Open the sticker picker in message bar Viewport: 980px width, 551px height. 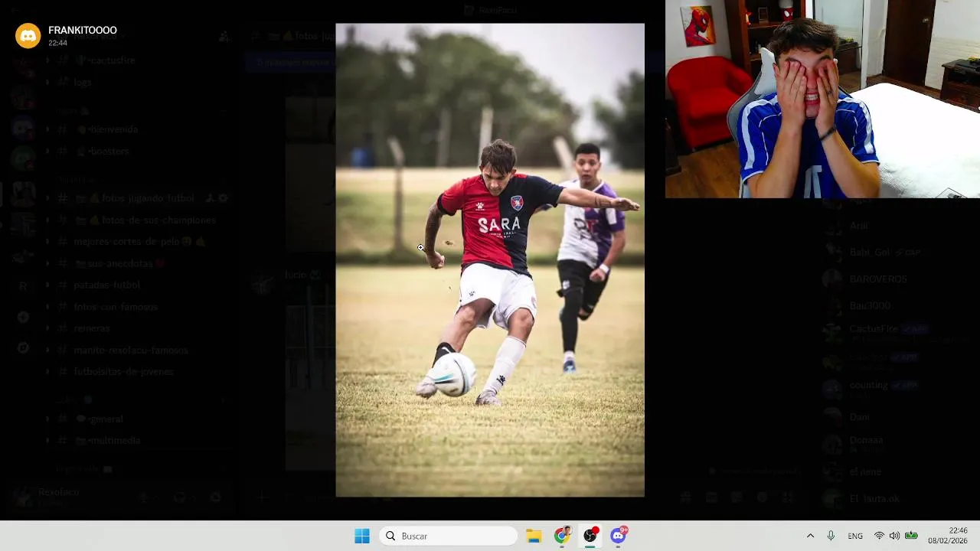pos(737,497)
